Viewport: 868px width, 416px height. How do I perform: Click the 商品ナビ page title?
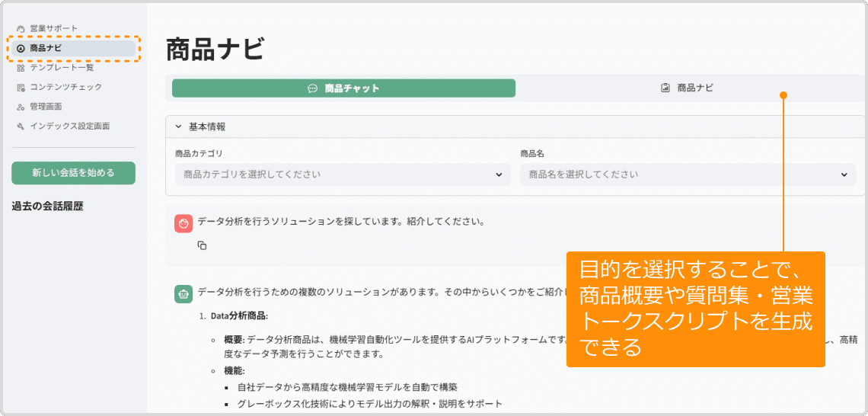215,50
